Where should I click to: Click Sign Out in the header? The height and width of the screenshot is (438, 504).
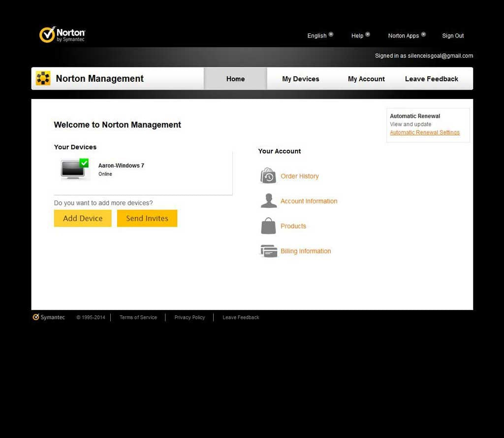coord(453,35)
